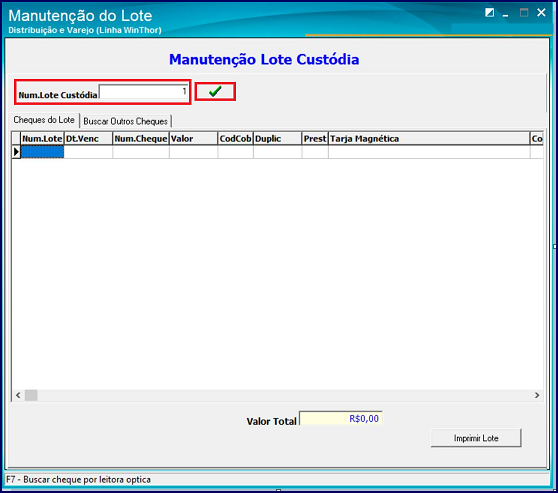Minimize the Manutenção do Lote window

click(505, 14)
